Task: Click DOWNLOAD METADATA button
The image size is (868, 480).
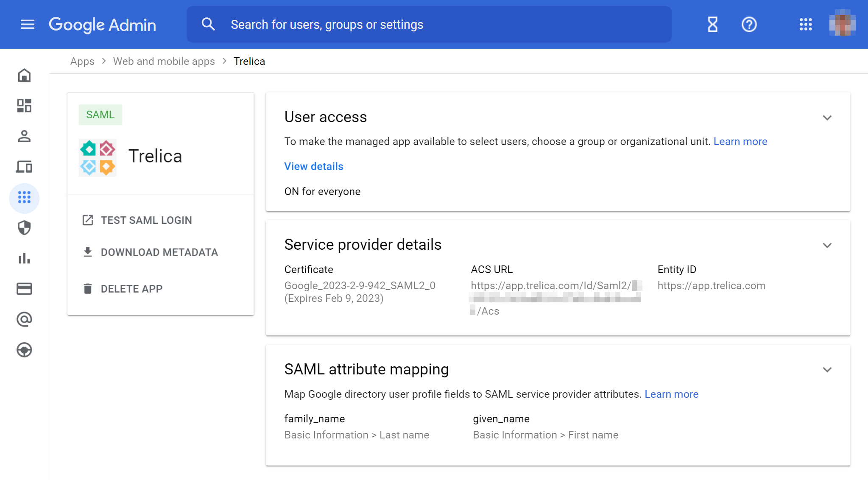Action: 159,252
